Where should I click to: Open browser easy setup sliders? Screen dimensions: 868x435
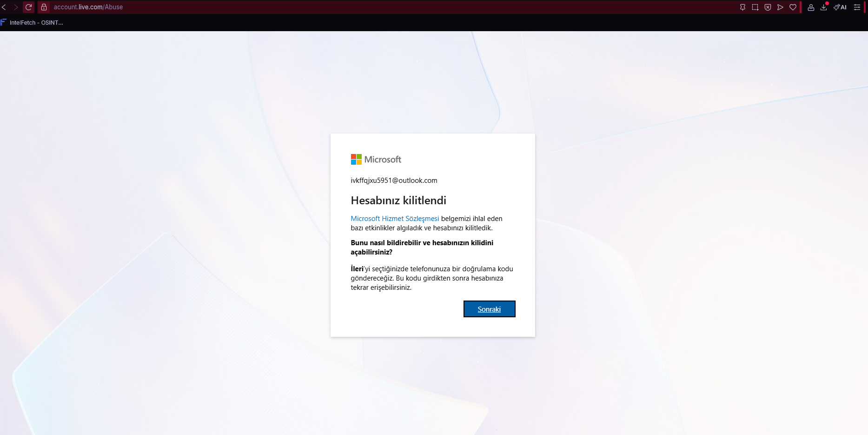(x=857, y=7)
